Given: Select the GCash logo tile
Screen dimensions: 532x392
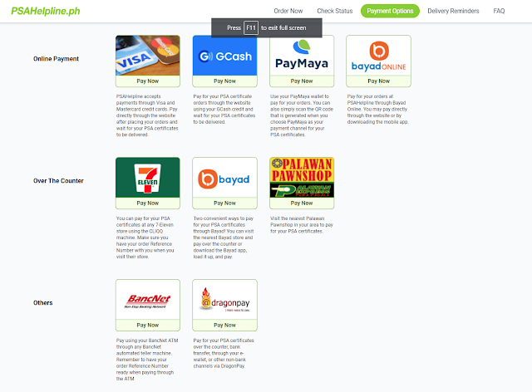Looking at the screenshot, I should (224, 56).
